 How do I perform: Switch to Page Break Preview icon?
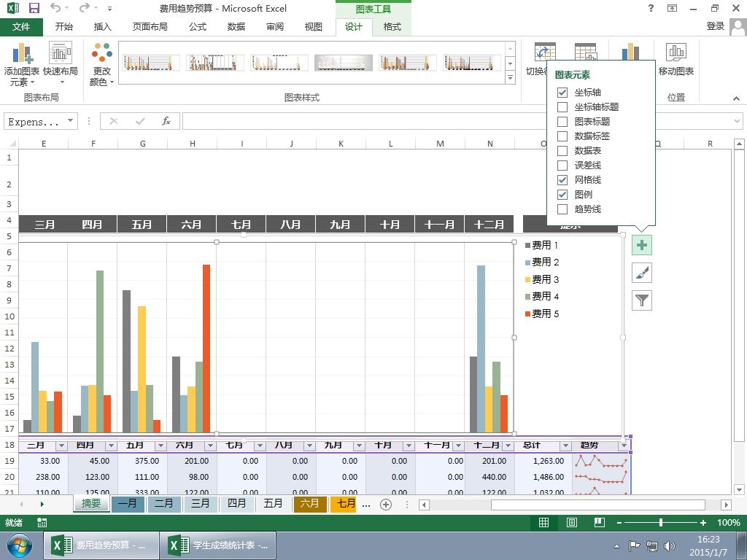click(600, 522)
